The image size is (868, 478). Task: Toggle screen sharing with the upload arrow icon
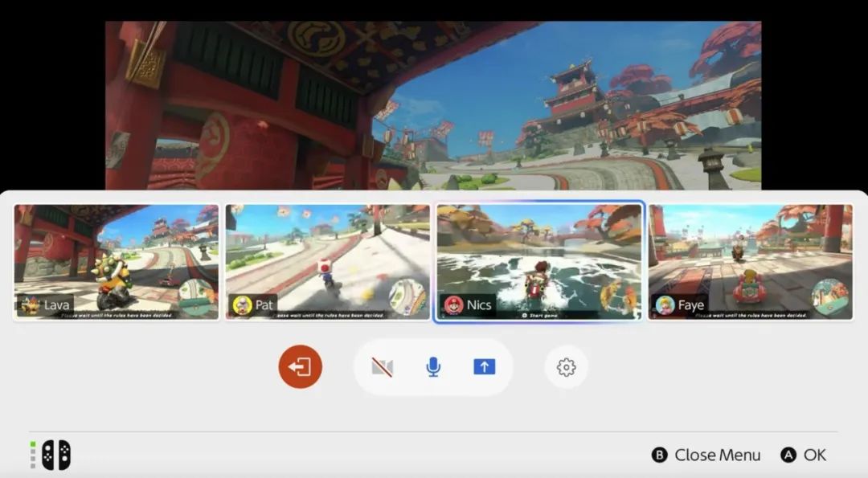[x=484, y=367]
